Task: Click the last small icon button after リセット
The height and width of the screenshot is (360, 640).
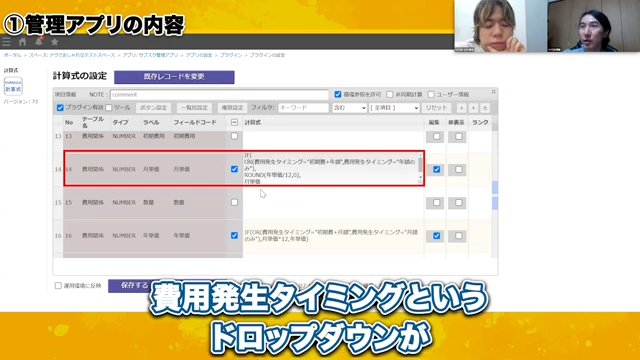Action: (485, 108)
